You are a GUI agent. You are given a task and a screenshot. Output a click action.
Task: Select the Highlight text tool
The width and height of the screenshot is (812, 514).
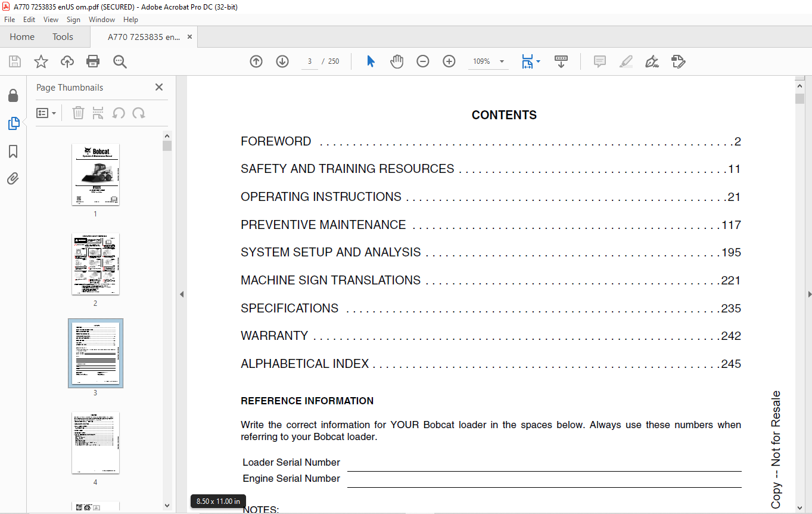tap(626, 61)
